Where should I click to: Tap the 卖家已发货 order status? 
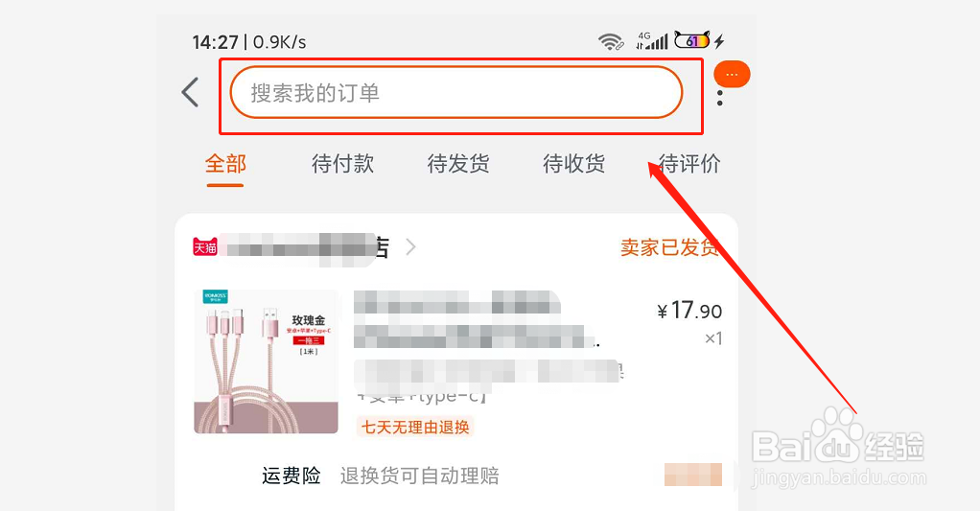coord(668,247)
